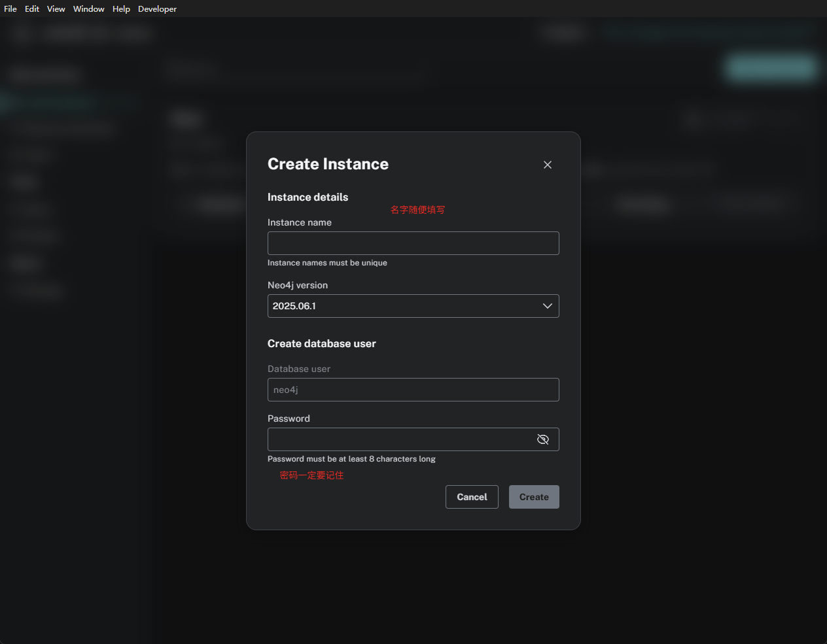The width and height of the screenshot is (827, 644).
Task: Open the Developer menu
Action: tap(157, 9)
